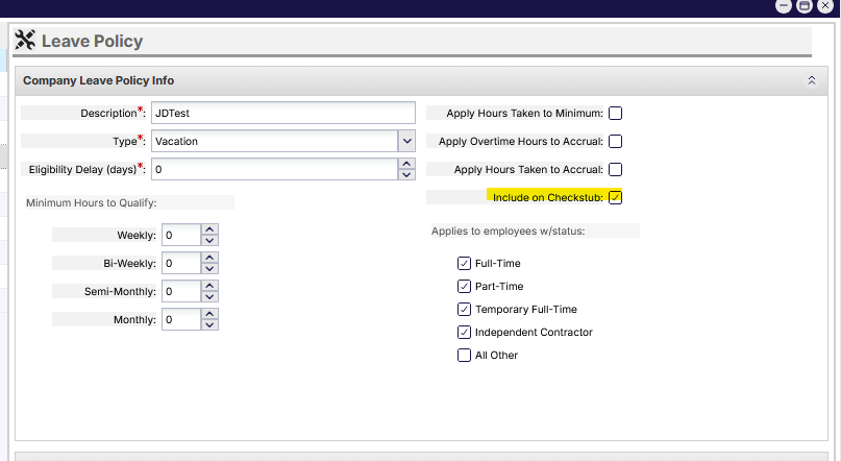Click the Monthly hours input field
Image resolution: width=841 pixels, height=461 pixels.
(x=181, y=319)
